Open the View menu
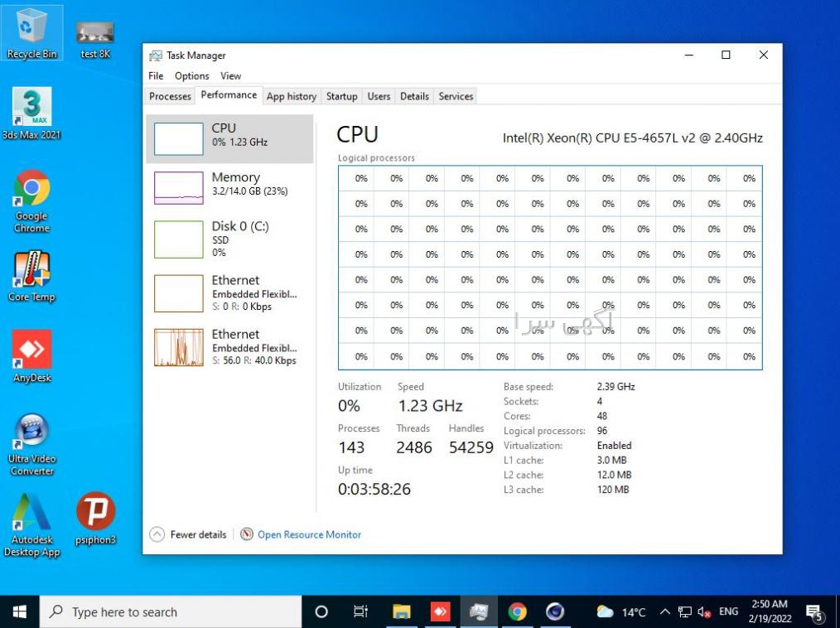 click(231, 76)
